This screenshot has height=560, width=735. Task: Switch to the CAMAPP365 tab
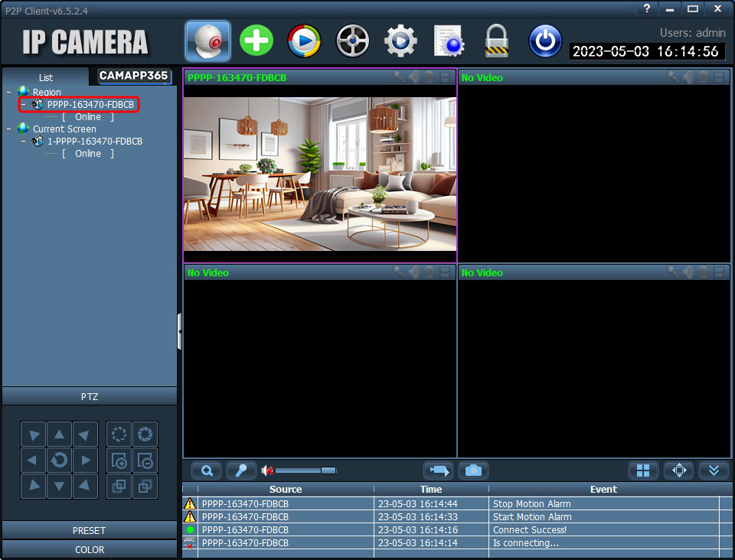[x=133, y=76]
